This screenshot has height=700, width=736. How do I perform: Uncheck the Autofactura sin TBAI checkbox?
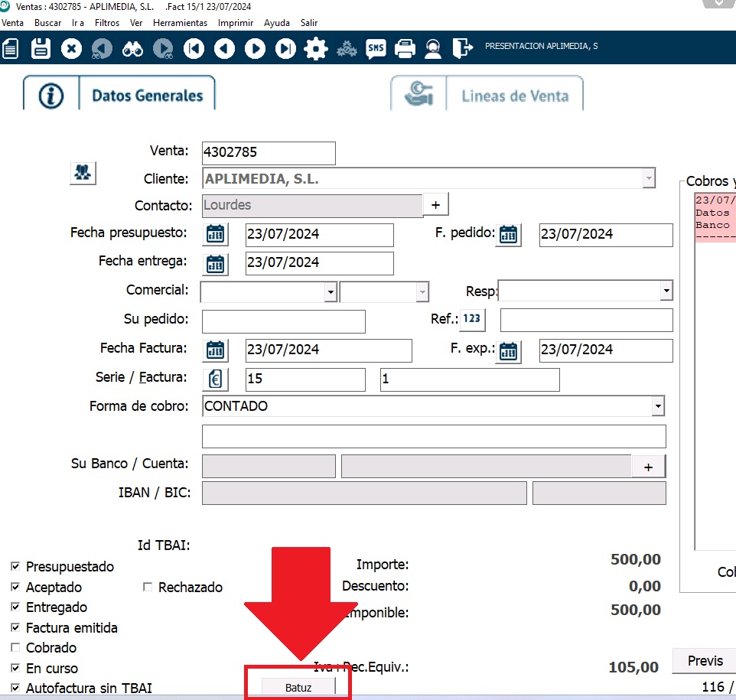(x=16, y=688)
